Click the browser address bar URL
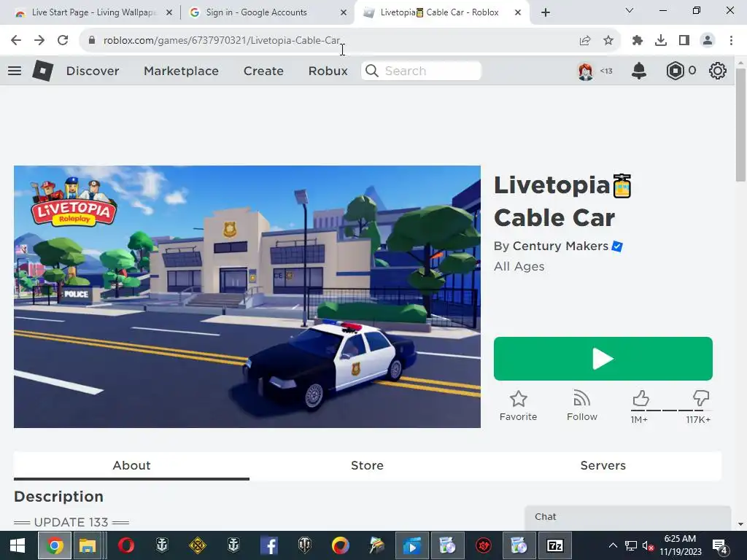Viewport: 747px width, 560px height. point(222,41)
